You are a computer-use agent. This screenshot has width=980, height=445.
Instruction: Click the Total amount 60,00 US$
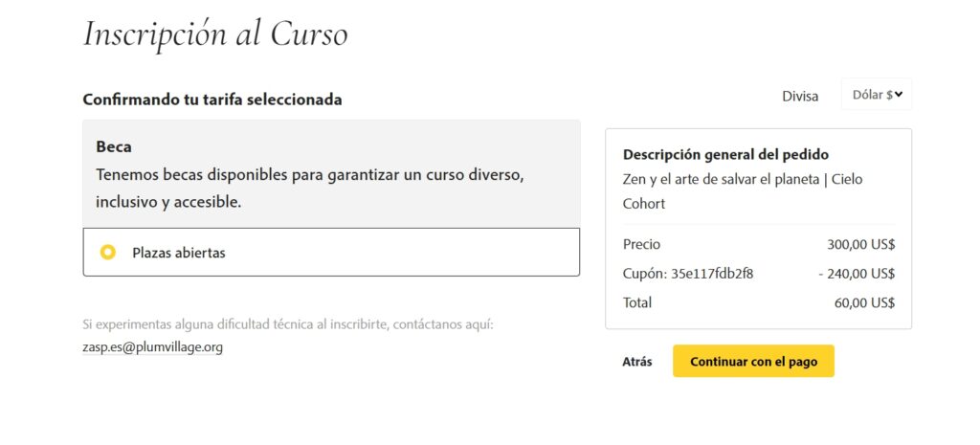[864, 303]
